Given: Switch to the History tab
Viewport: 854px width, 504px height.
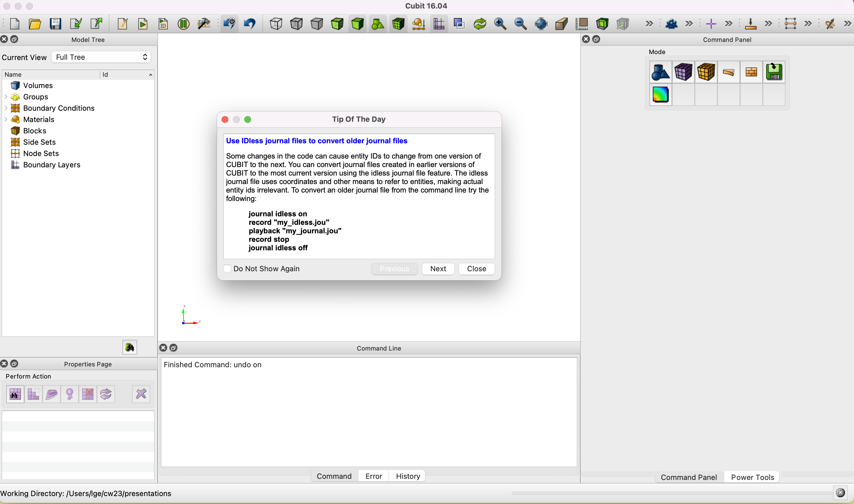Looking at the screenshot, I should pyautogui.click(x=408, y=476).
